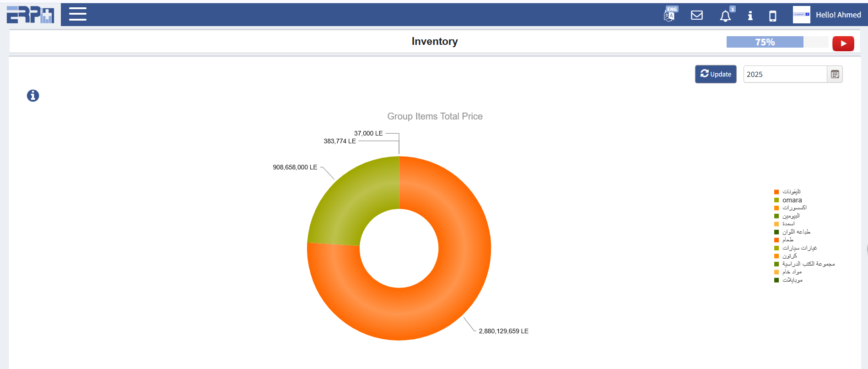Click the mobile phone icon
This screenshot has height=369, width=868.
(x=772, y=16)
